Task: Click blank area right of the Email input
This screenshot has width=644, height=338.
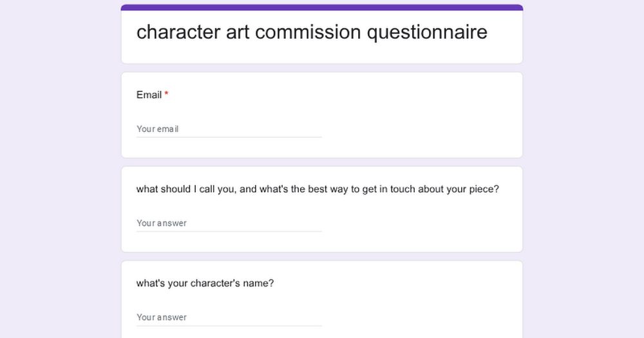Action: (419, 129)
